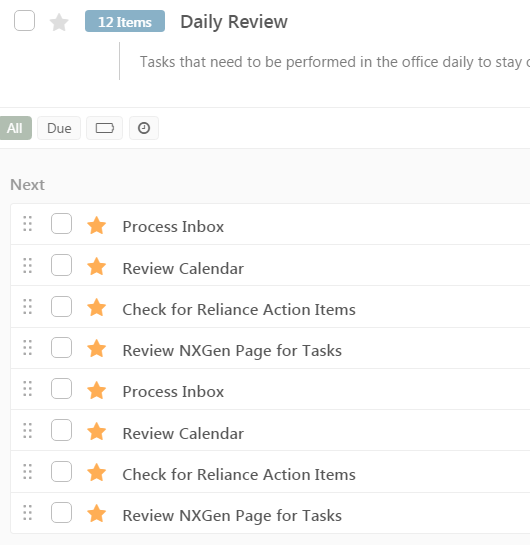The width and height of the screenshot is (530, 545).
Task: Grab the drag handle of first Process Inbox
Action: pos(27,224)
